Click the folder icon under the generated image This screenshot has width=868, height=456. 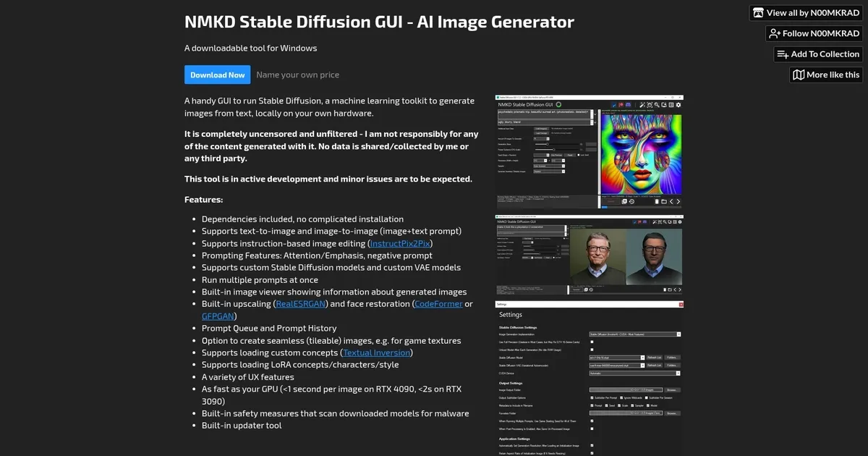(x=664, y=201)
